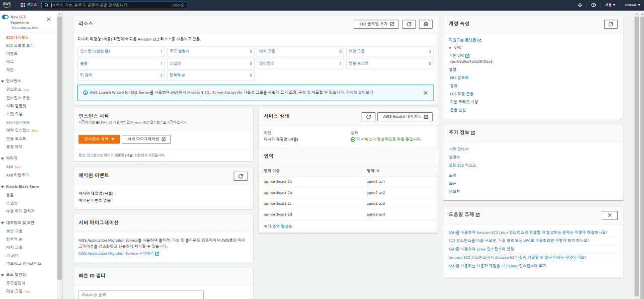The height and width of the screenshot is (299, 644).
Task: Click 추가 영역 활성화 link
Action: (x=278, y=227)
